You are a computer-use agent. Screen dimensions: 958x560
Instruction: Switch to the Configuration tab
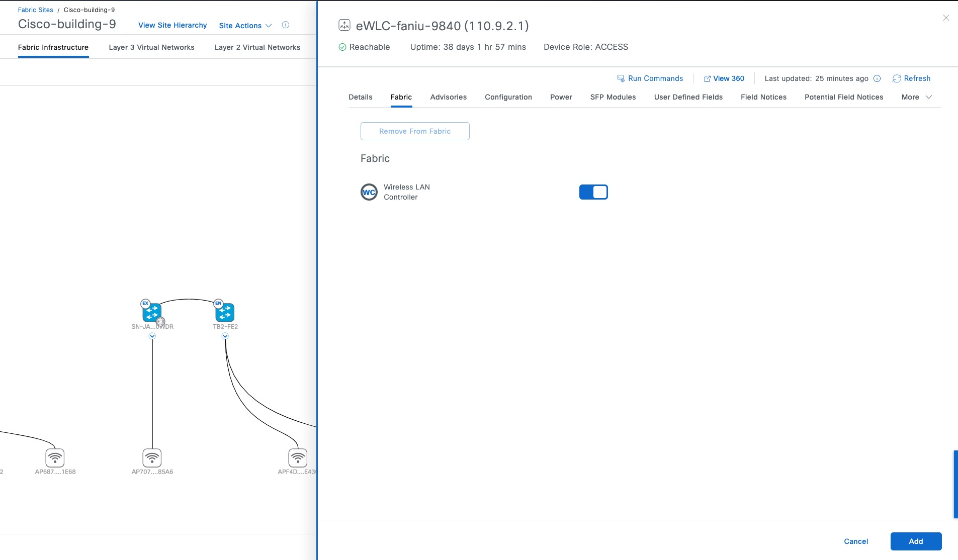click(x=508, y=97)
